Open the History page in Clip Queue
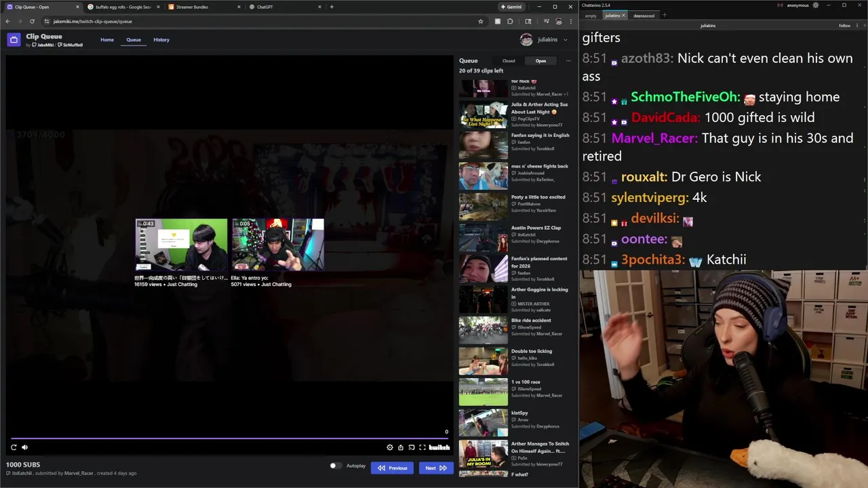This screenshot has height=488, width=868. [x=161, y=39]
